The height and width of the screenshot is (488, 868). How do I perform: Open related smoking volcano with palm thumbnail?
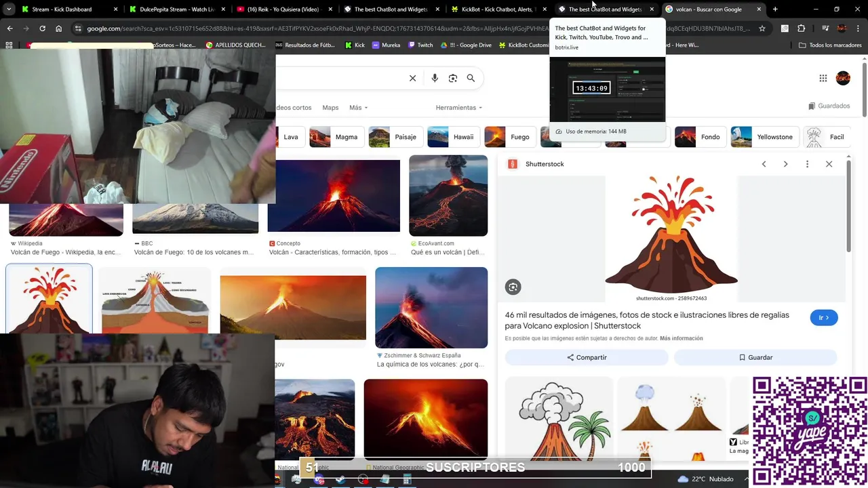pyautogui.click(x=559, y=419)
